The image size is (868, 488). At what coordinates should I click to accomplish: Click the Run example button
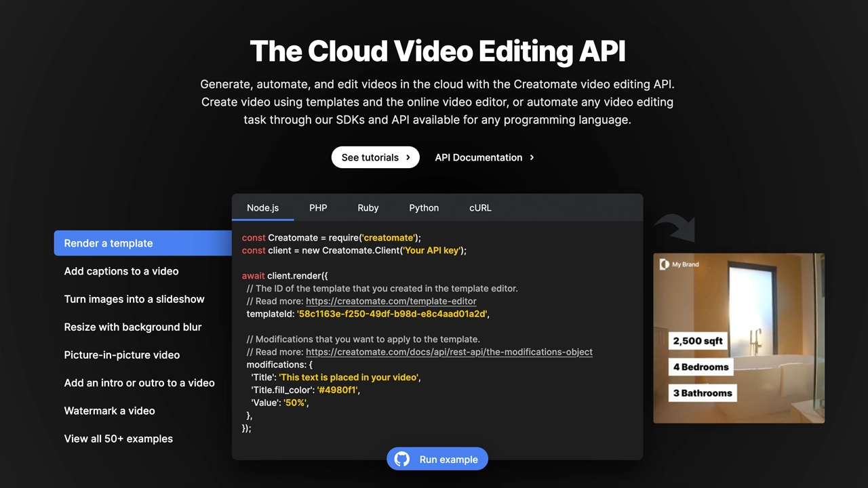(x=437, y=460)
